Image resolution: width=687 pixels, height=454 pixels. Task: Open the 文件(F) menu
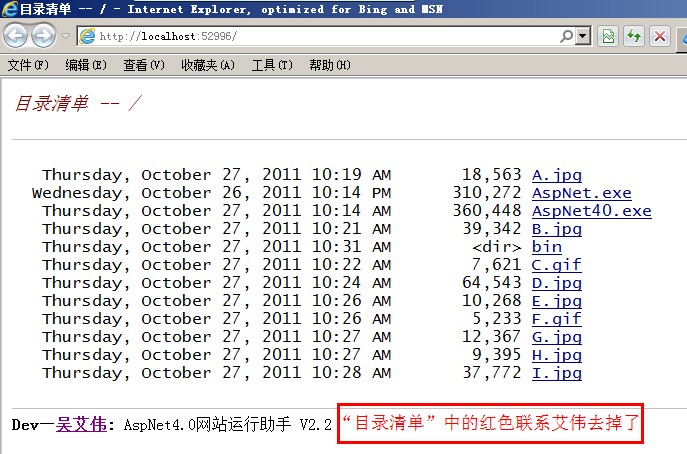pyautogui.click(x=28, y=65)
